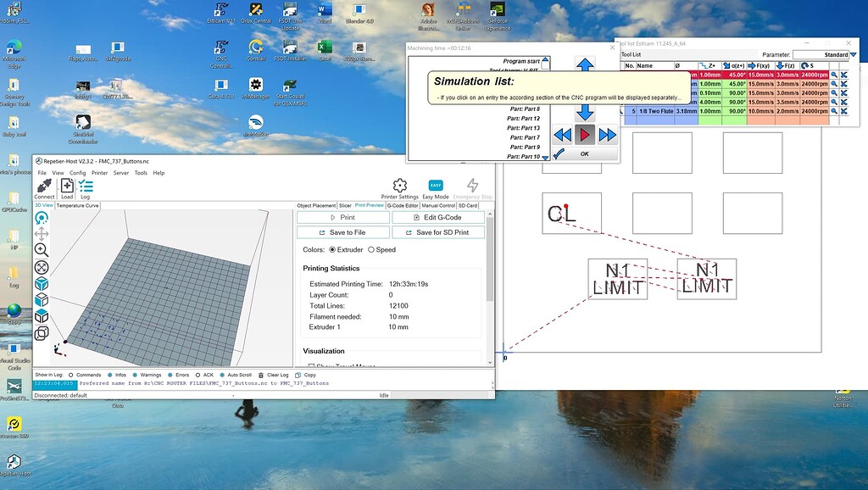Open Blender 4.0 desktop shortcut
868x490 pixels.
(359, 12)
